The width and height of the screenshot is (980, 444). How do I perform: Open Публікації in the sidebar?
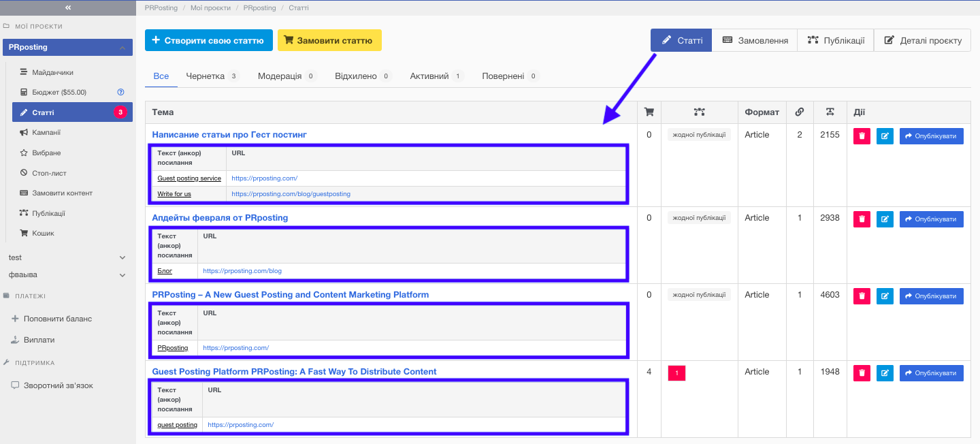point(48,213)
